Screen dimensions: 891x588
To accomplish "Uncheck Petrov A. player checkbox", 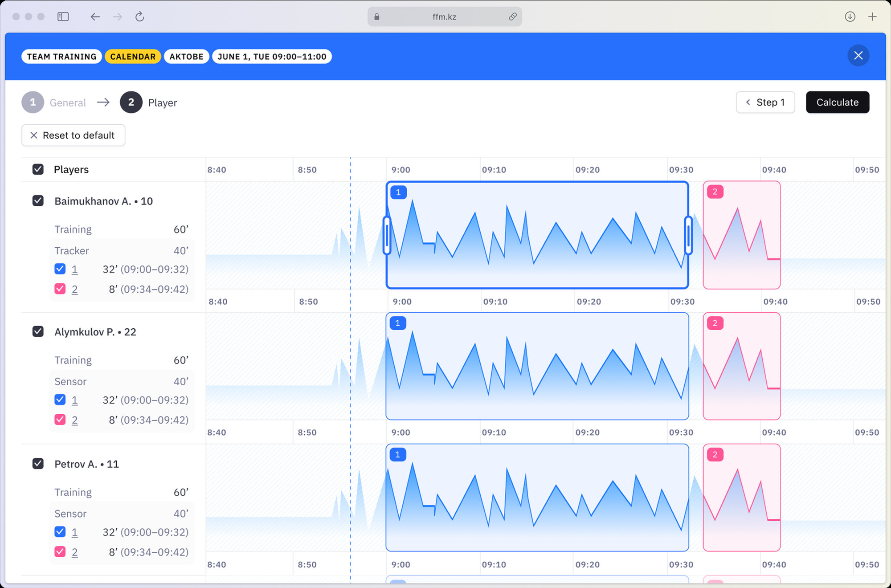I will tap(38, 464).
